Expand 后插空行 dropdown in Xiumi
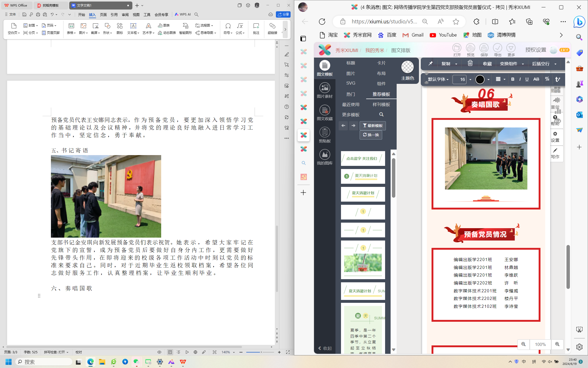 (x=555, y=64)
